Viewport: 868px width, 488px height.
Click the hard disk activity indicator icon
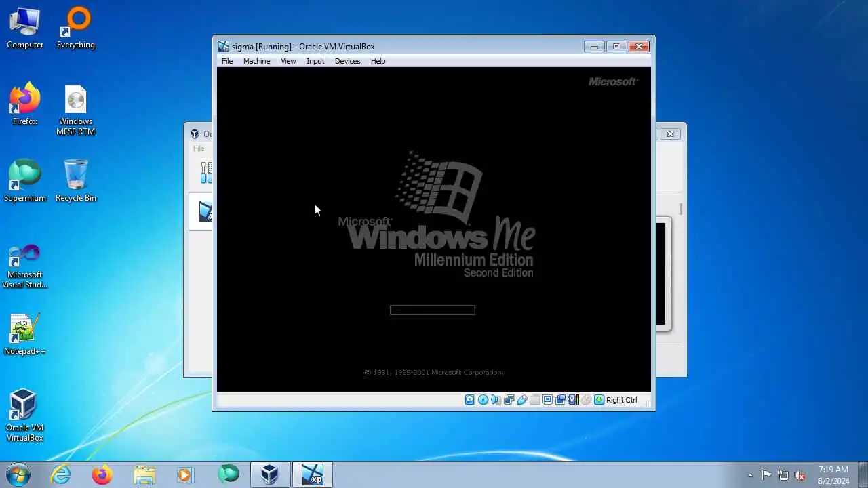coord(469,400)
